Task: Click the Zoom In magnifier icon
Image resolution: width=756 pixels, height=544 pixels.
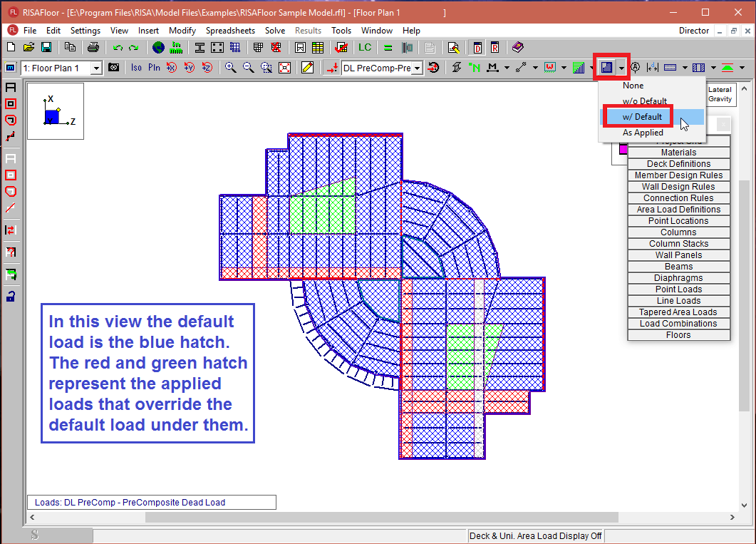Action: (x=230, y=68)
